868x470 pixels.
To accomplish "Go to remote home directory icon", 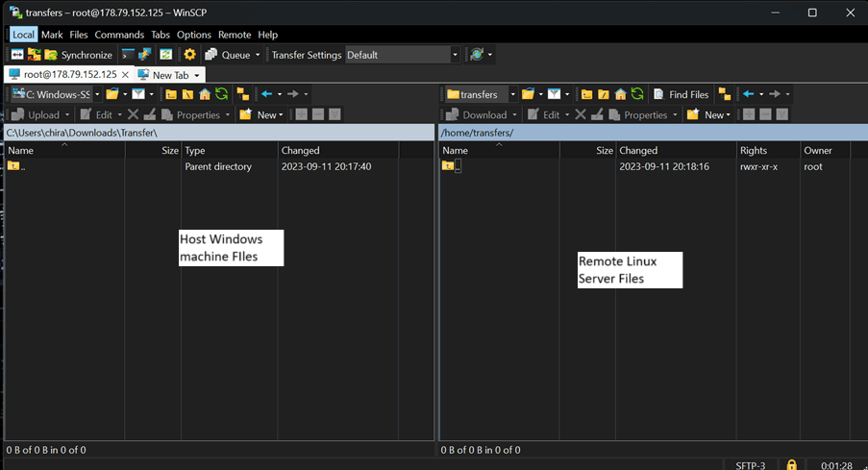I will (621, 94).
